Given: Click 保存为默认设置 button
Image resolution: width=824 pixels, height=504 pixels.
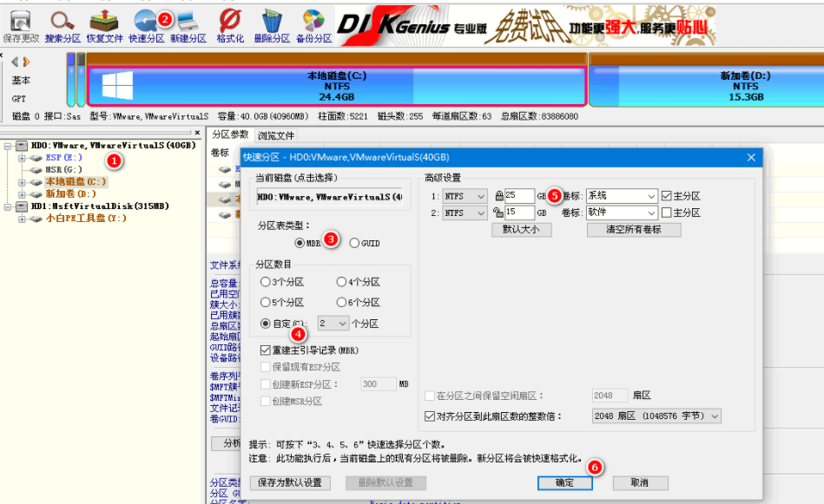Looking at the screenshot, I should 289,482.
